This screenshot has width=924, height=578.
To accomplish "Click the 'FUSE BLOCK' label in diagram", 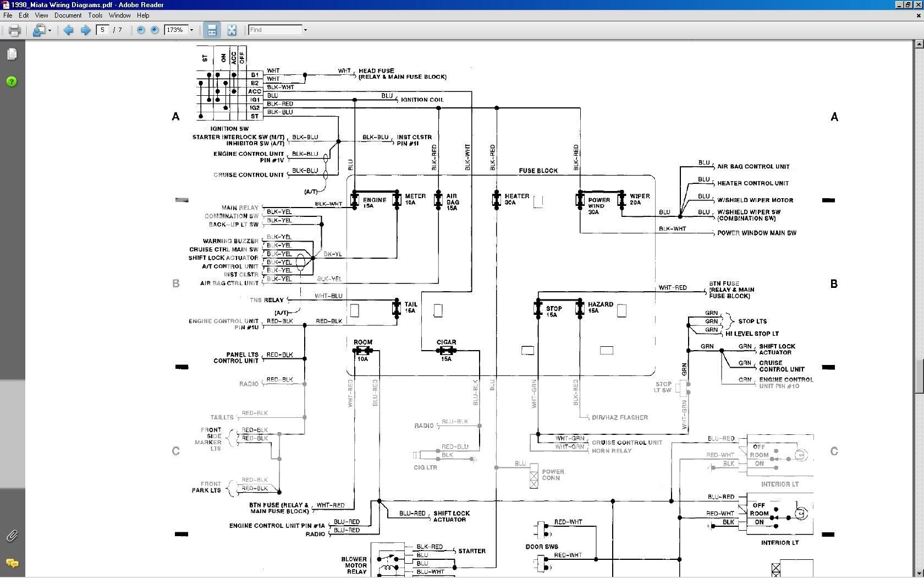I will coord(538,171).
